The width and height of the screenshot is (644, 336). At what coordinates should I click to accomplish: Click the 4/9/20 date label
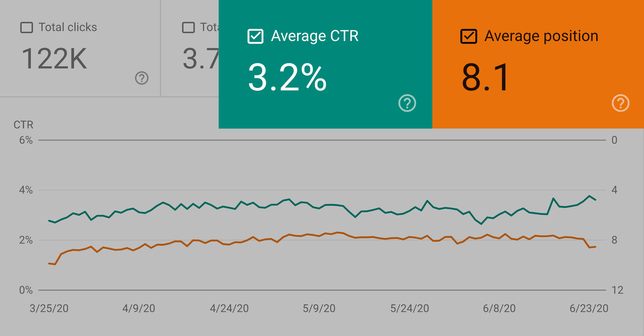coord(139,308)
